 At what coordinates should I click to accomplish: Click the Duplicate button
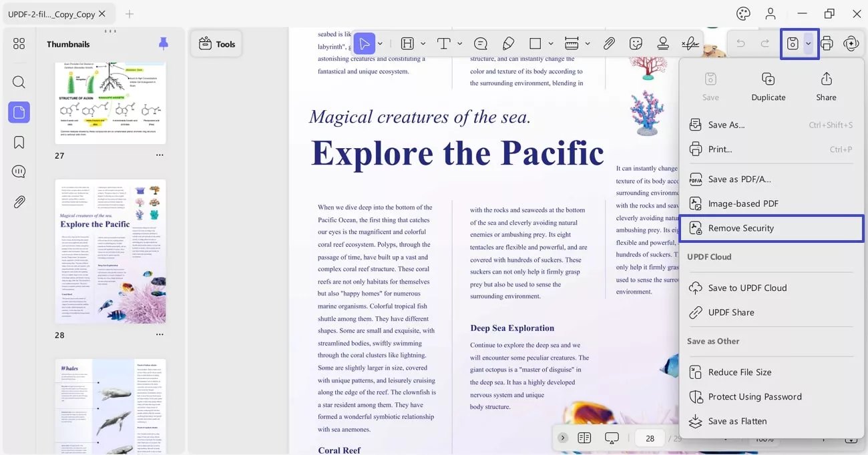[x=769, y=87]
